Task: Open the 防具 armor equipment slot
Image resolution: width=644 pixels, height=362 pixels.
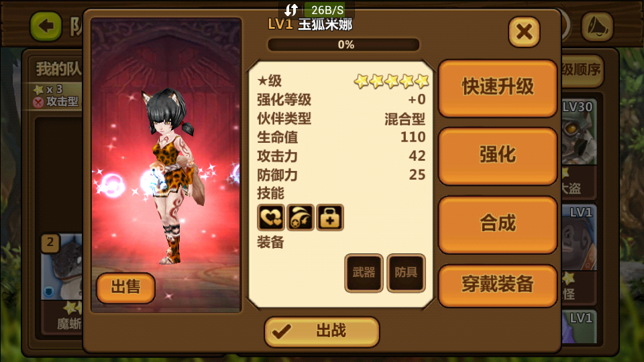Action: (x=406, y=273)
